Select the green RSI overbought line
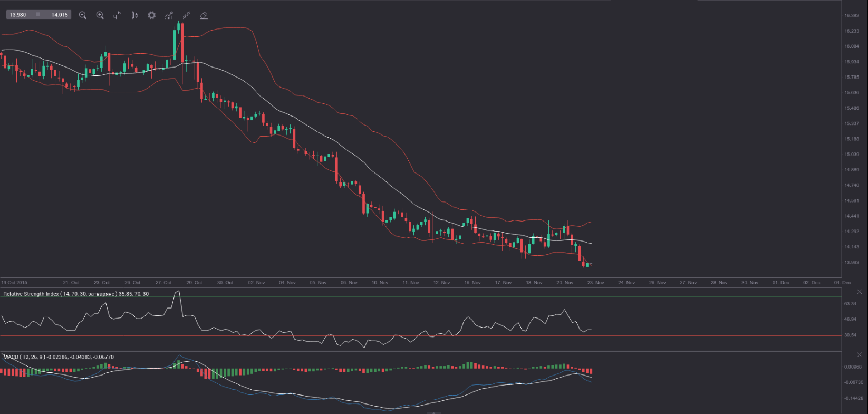 point(422,297)
